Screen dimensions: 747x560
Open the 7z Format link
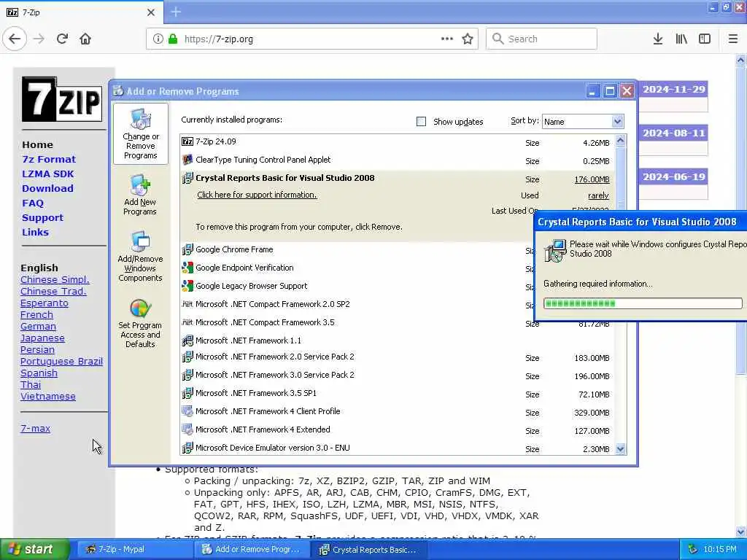[x=49, y=160]
